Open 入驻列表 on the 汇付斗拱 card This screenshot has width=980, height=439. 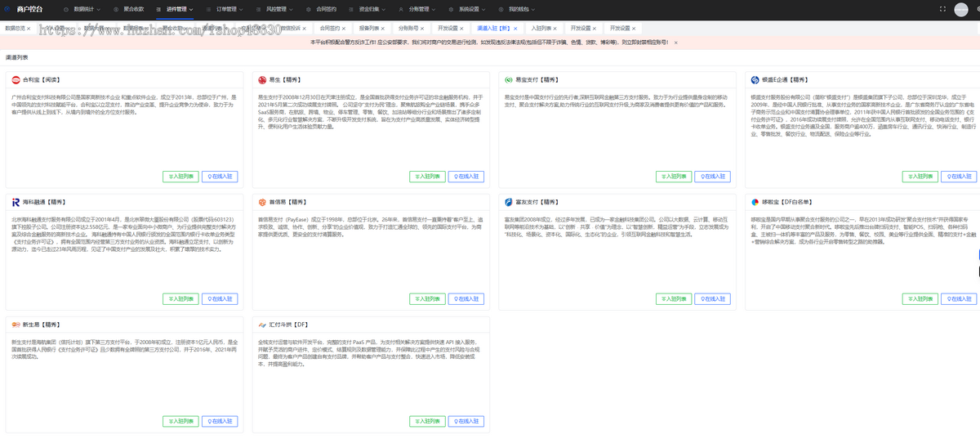(427, 422)
